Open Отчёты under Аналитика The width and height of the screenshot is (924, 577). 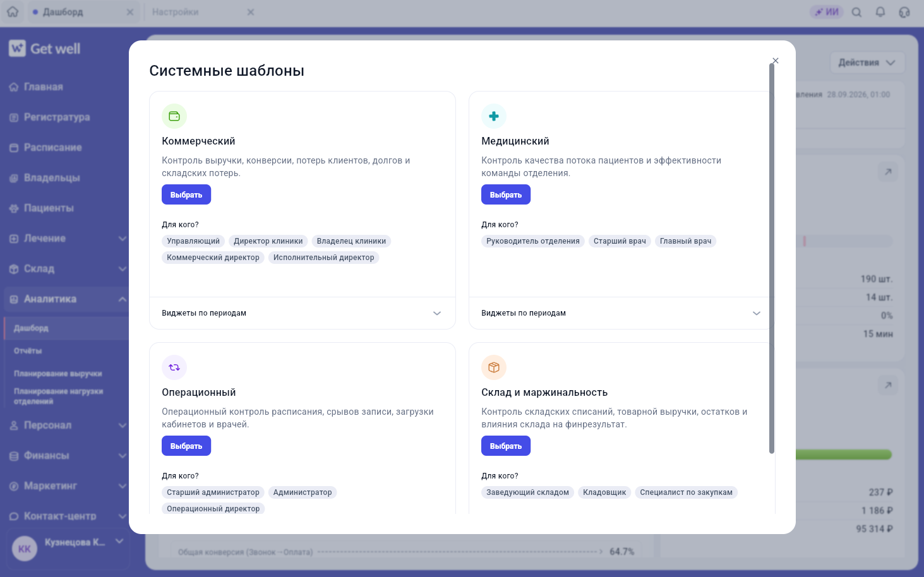coord(28,351)
